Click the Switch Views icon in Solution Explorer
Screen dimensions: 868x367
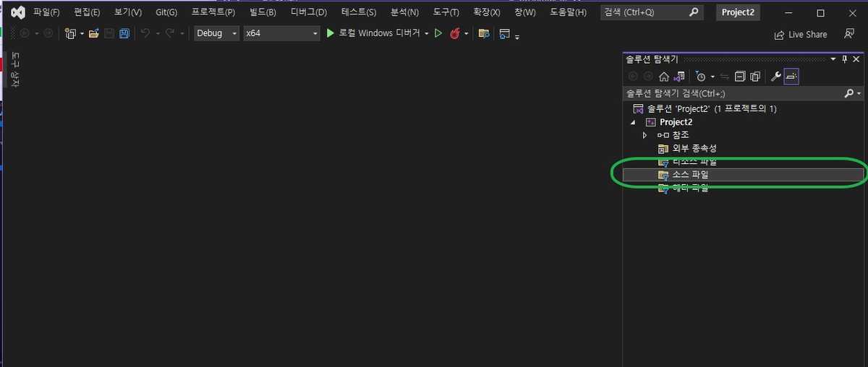678,77
